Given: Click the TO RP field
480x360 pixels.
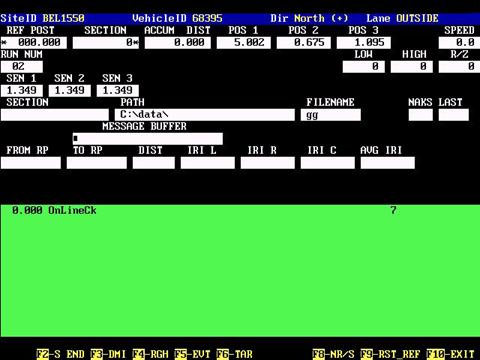Looking at the screenshot, I should click(97, 163).
